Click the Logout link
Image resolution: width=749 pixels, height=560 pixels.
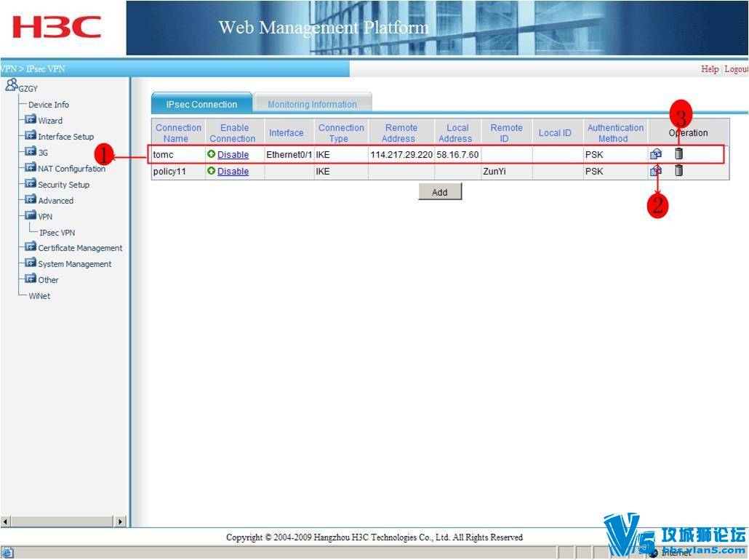pyautogui.click(x=736, y=69)
